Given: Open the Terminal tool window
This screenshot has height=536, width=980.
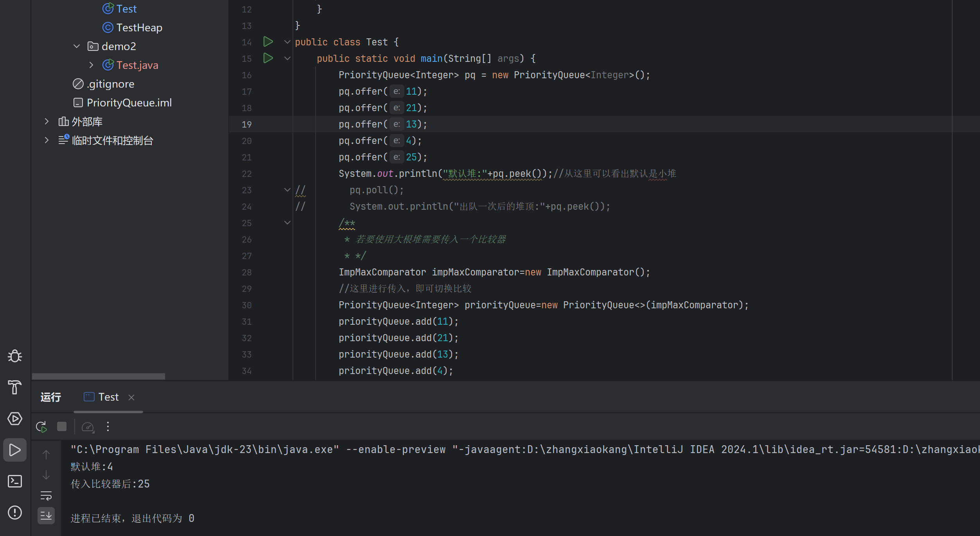Looking at the screenshot, I should click(14, 481).
